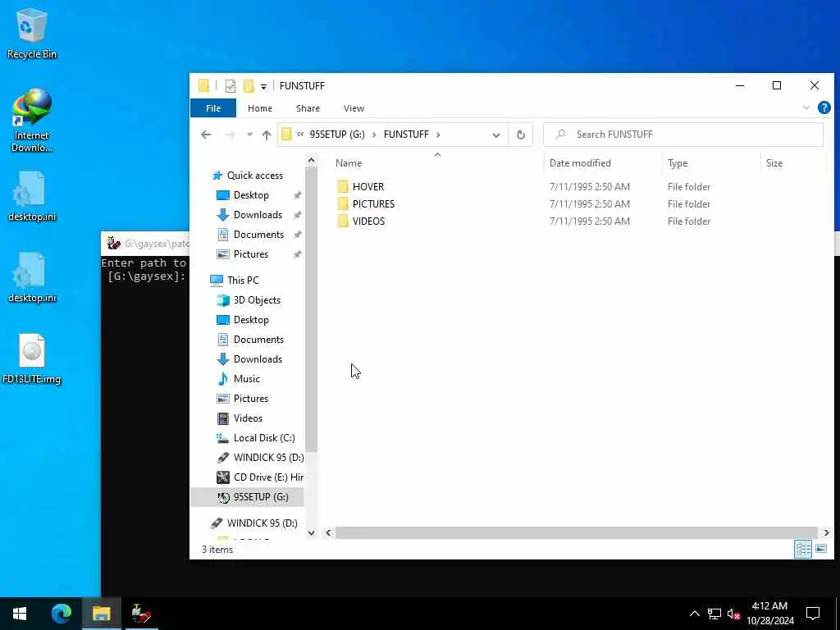840x630 pixels.
Task: Click the console window title bar icon
Action: click(x=113, y=243)
